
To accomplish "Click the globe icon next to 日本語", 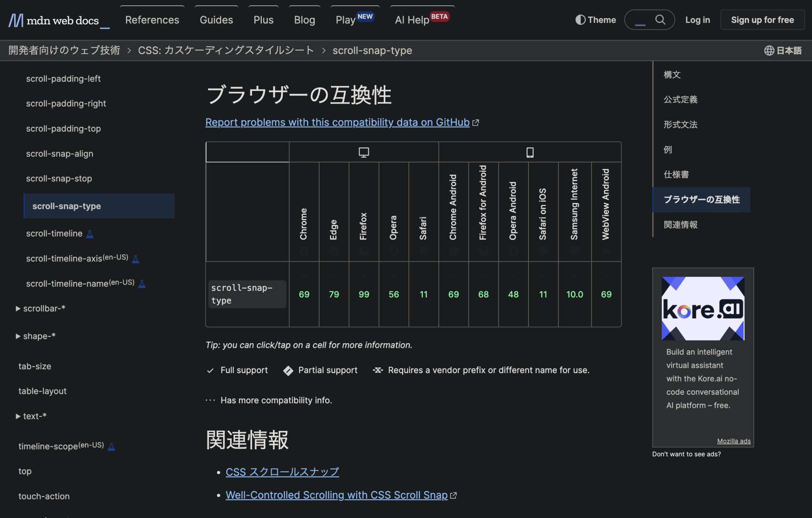I will 769,50.
